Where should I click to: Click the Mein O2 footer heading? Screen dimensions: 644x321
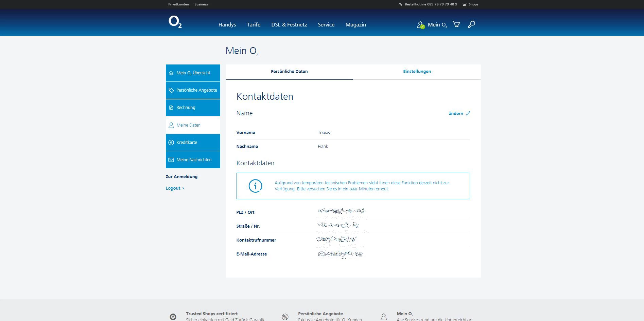point(405,314)
